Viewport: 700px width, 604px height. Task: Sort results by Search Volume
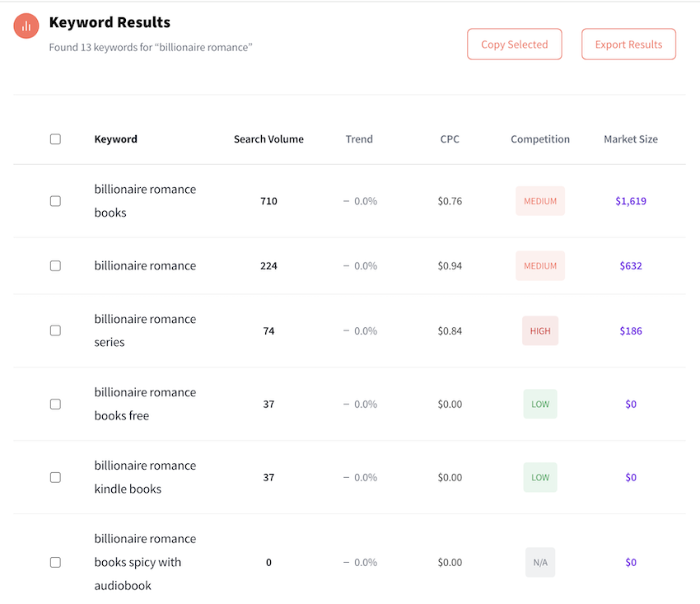click(x=268, y=139)
